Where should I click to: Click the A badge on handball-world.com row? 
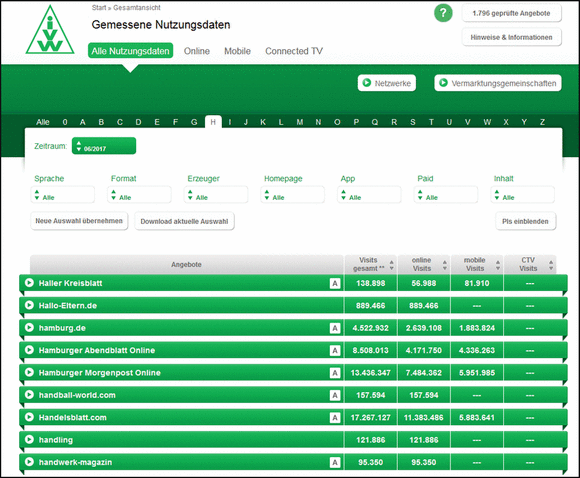click(335, 395)
